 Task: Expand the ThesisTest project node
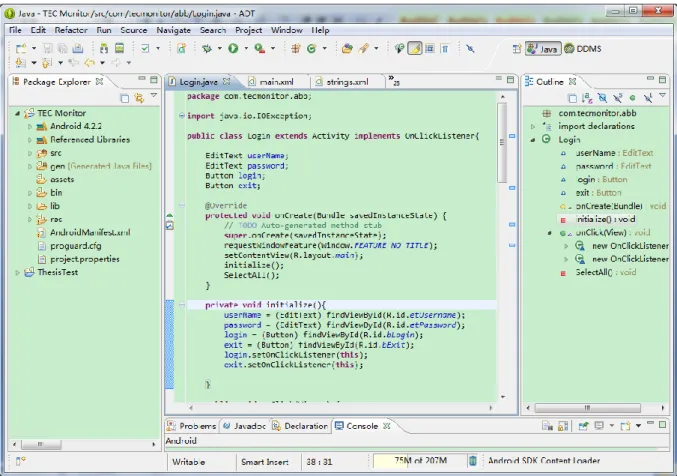[x=17, y=273]
